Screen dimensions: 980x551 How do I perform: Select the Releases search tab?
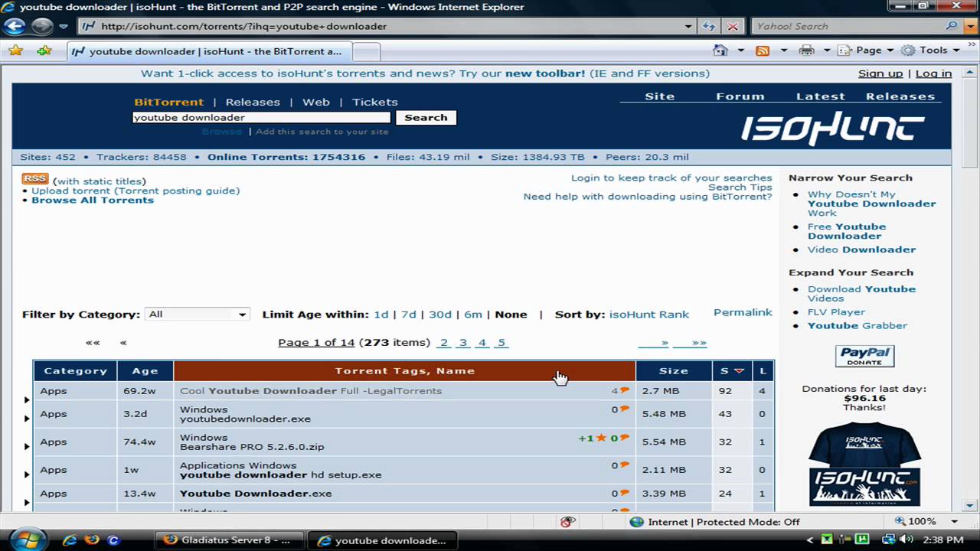click(x=253, y=102)
